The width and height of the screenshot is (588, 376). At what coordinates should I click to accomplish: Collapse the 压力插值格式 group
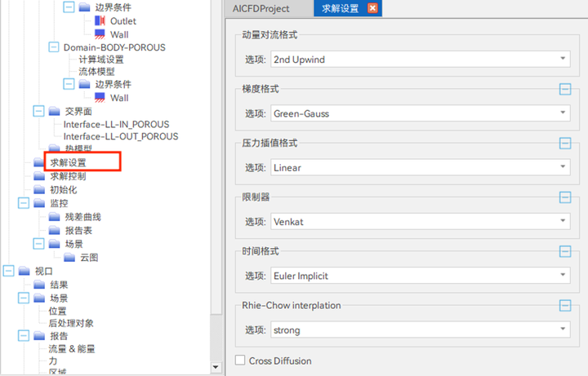pos(565,143)
